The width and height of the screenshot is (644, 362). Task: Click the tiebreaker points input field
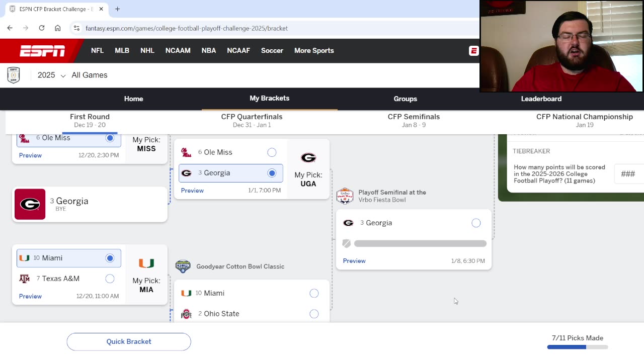click(629, 174)
